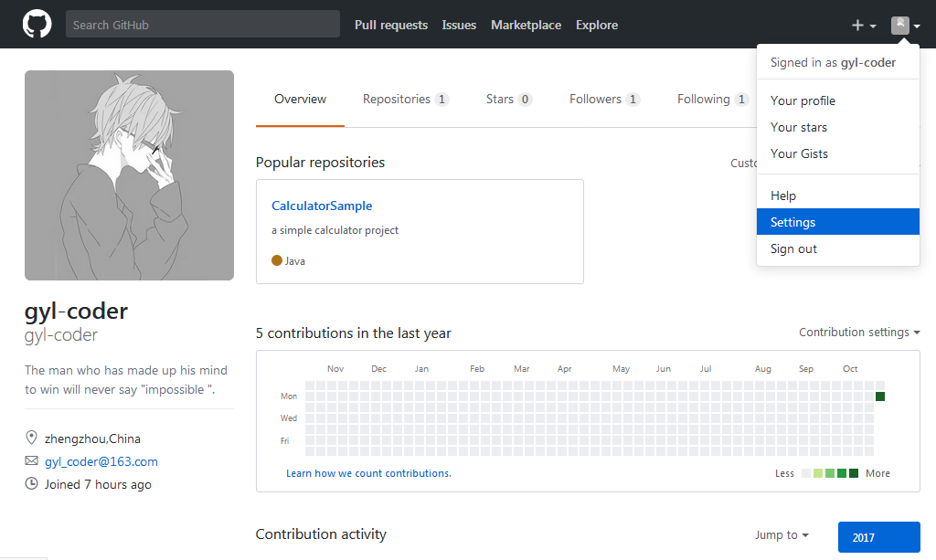Click the GitHub Octocat logo
The image size is (936, 560).
coord(37,25)
